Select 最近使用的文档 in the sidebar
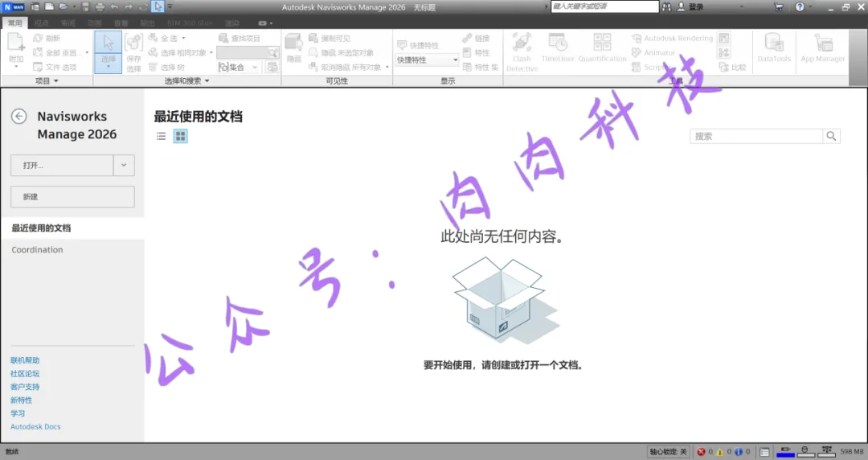The width and height of the screenshot is (868, 460). [72, 228]
